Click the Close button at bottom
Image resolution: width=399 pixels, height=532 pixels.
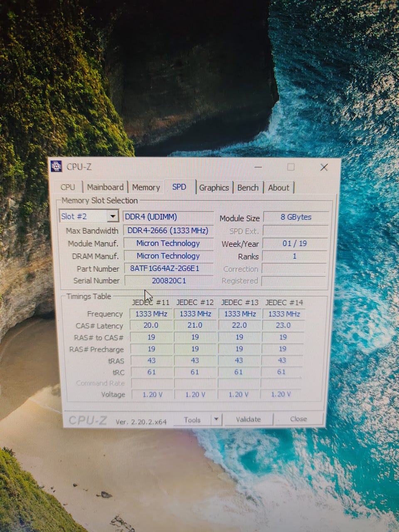tap(298, 419)
